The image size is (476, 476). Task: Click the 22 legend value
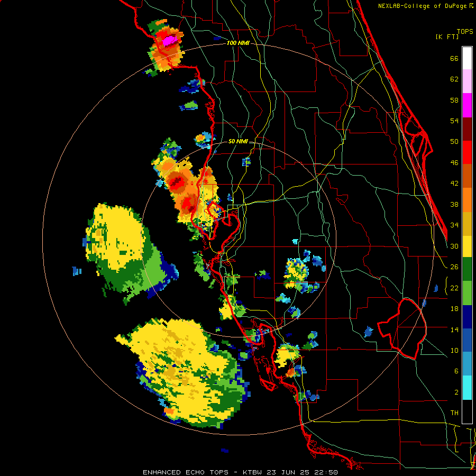[454, 288]
